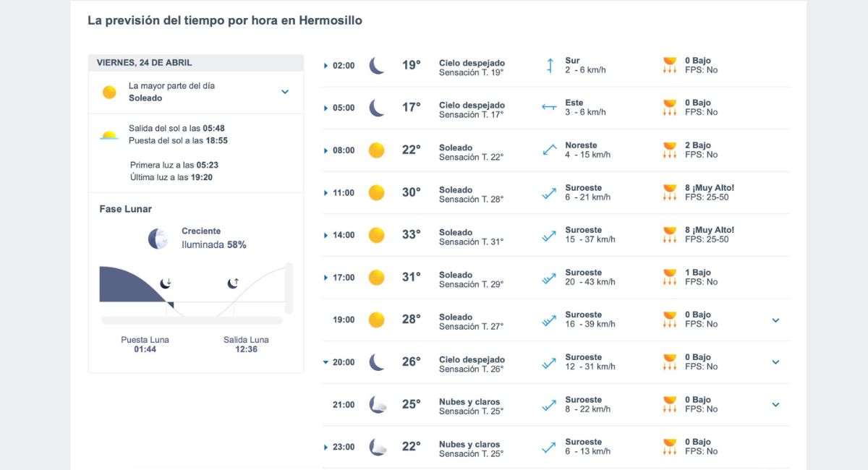This screenshot has height=470, width=868.
Task: Expand the 19:00 row with its right chevron
Action: [x=775, y=320]
